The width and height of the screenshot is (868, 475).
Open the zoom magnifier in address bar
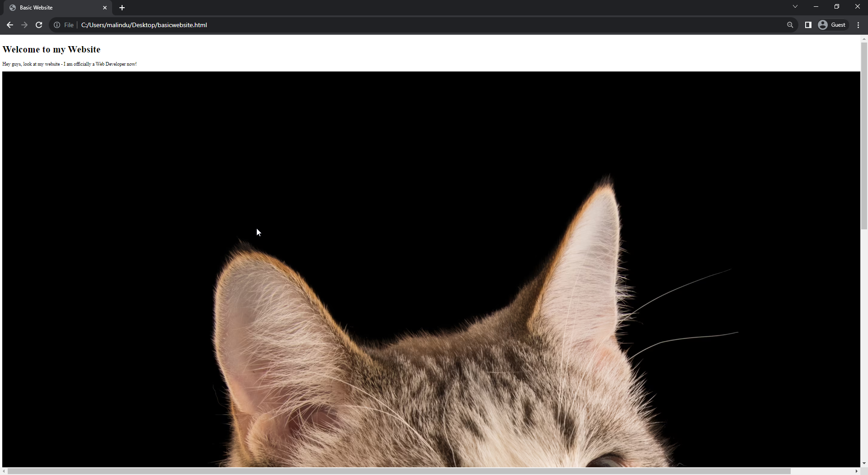pos(790,25)
